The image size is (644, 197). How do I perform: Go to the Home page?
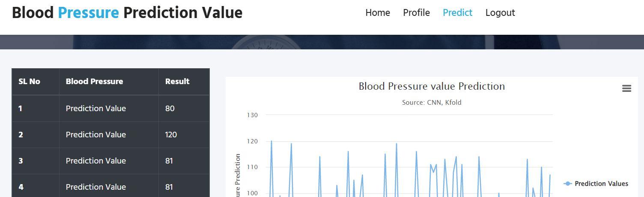[378, 13]
